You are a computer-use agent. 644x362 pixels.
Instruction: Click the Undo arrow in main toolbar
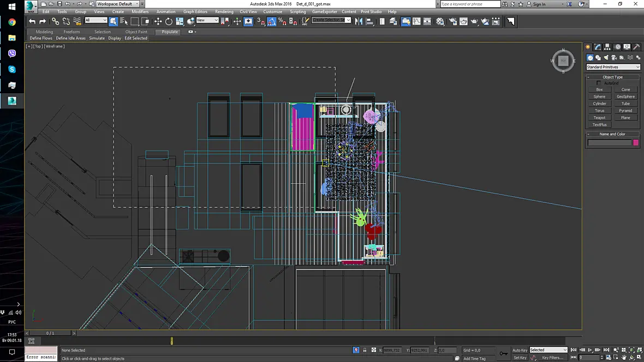[32, 21]
